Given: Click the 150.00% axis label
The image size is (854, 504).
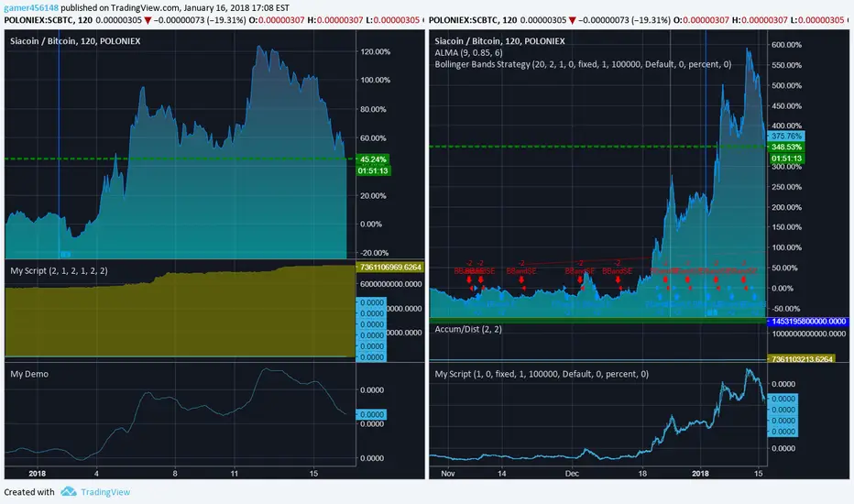Looking at the screenshot, I should click(x=786, y=227).
